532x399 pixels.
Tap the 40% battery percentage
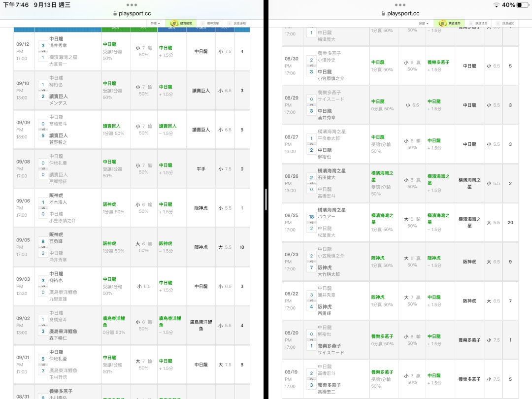coord(508,5)
